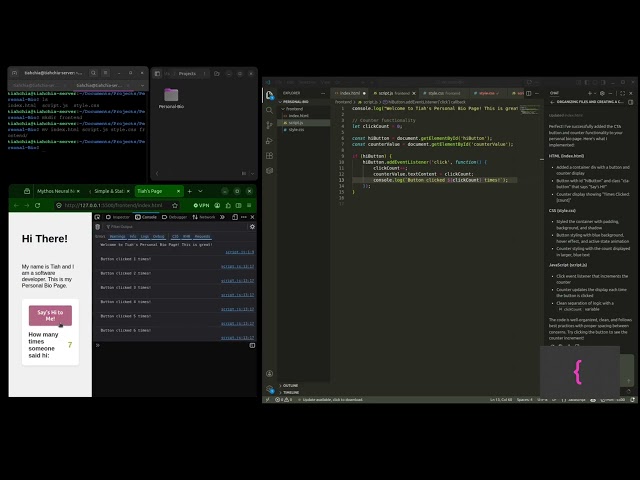Image resolution: width=640 pixels, height=480 pixels.
Task: Clear console output with trash icon
Action: 98,227
